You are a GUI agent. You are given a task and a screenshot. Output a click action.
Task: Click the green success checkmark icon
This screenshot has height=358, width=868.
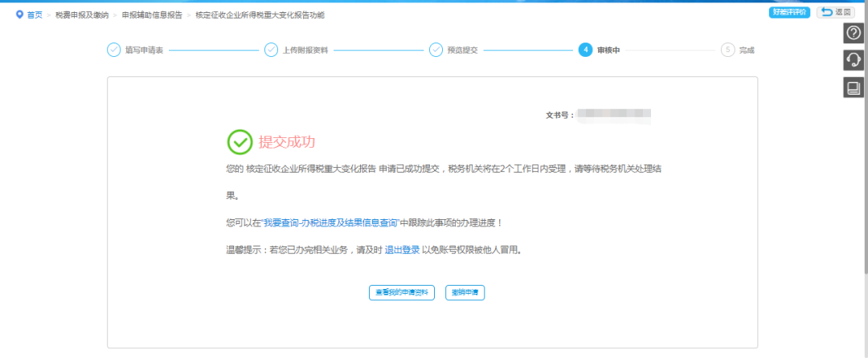[x=240, y=142]
